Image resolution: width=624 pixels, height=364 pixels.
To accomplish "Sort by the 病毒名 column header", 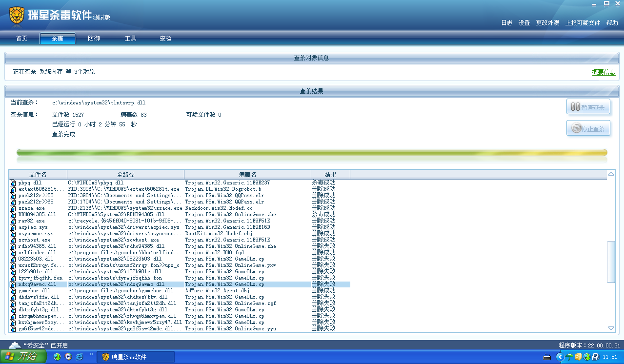I will tap(247, 174).
